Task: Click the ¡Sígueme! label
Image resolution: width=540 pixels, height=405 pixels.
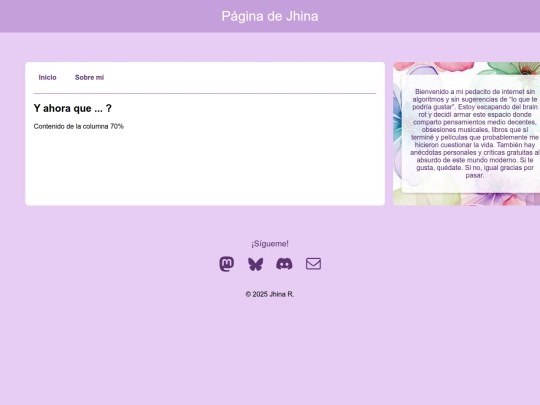Action: click(x=270, y=244)
